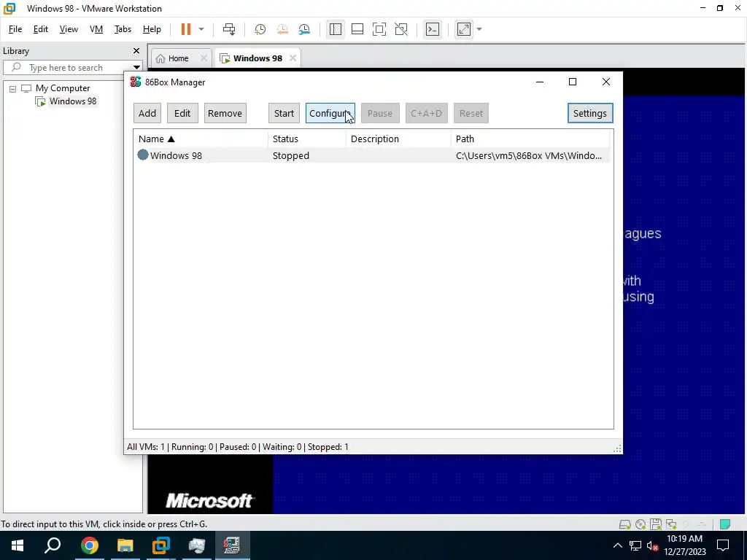Click the VMware pause (suspend) toolbar icon
This screenshot has width=747, height=560.
point(186,29)
